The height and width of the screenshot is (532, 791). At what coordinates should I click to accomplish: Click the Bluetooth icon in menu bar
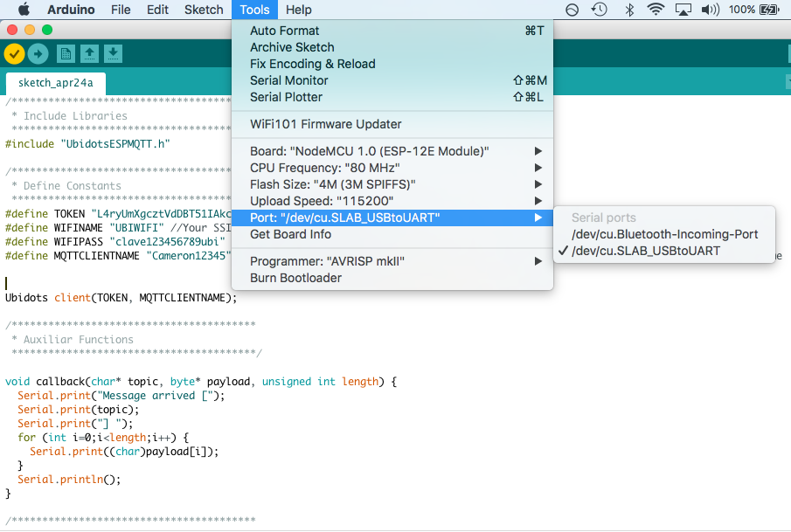tap(629, 10)
